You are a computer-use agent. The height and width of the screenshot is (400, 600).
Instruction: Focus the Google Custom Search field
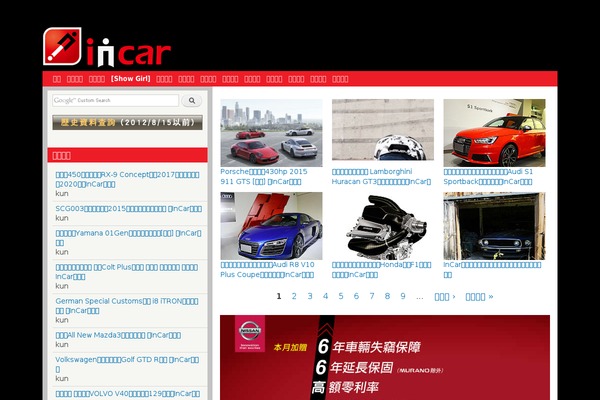pyautogui.click(x=116, y=100)
